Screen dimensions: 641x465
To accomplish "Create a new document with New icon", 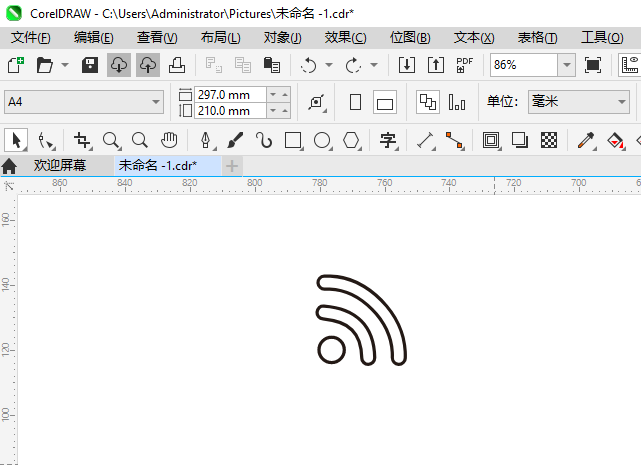I will click(16, 65).
